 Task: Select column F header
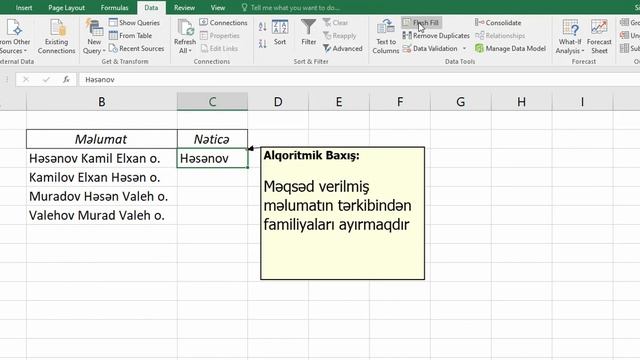tap(400, 102)
